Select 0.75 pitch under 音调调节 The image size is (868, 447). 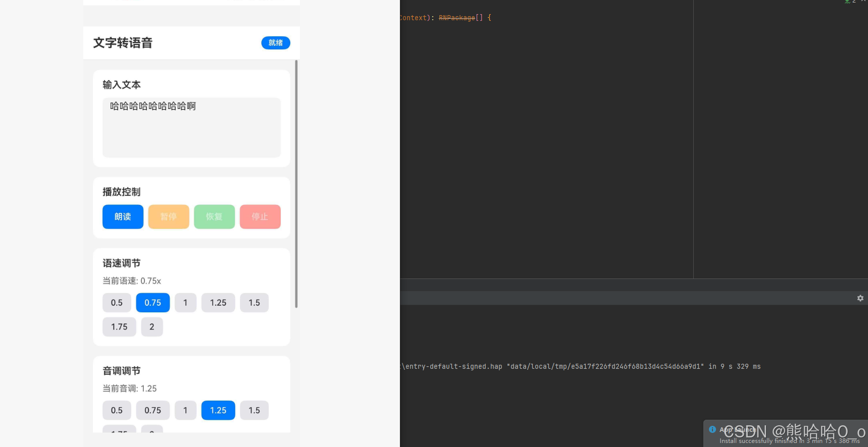[x=152, y=410]
